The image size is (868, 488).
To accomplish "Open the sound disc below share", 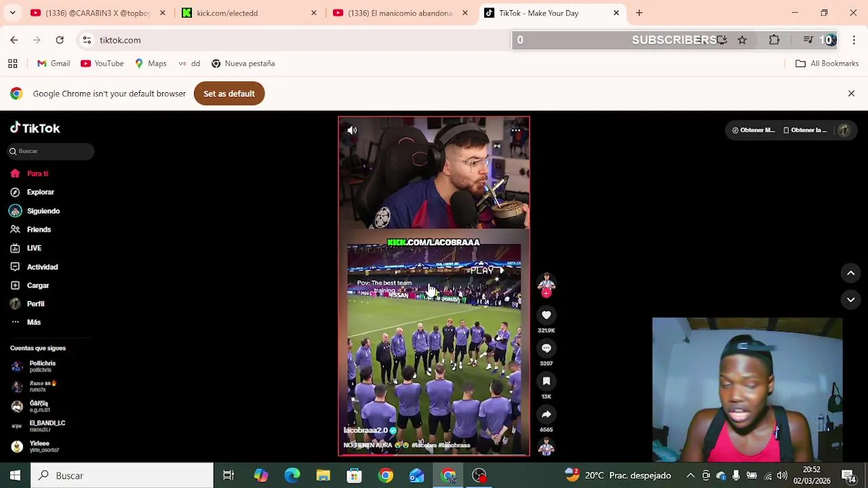I will [x=546, y=447].
